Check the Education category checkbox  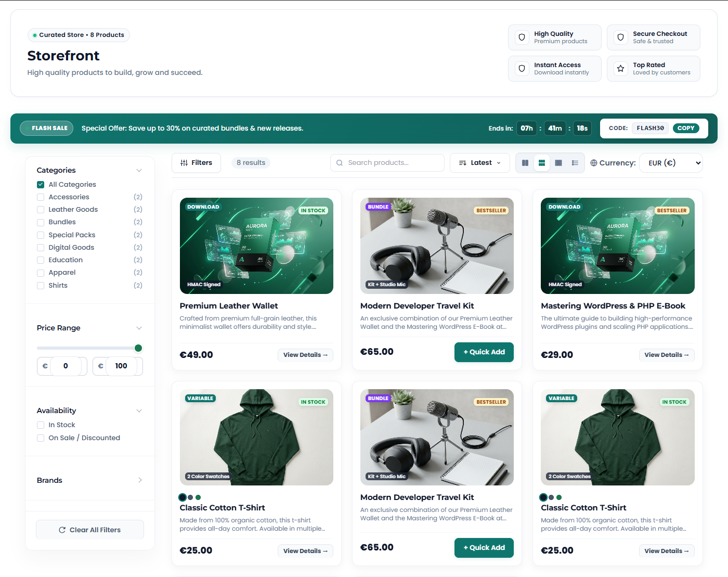(41, 260)
